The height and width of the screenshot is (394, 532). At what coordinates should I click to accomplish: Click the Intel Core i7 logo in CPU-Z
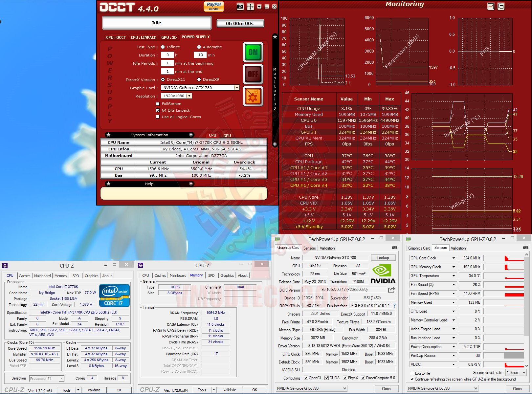pos(115,295)
